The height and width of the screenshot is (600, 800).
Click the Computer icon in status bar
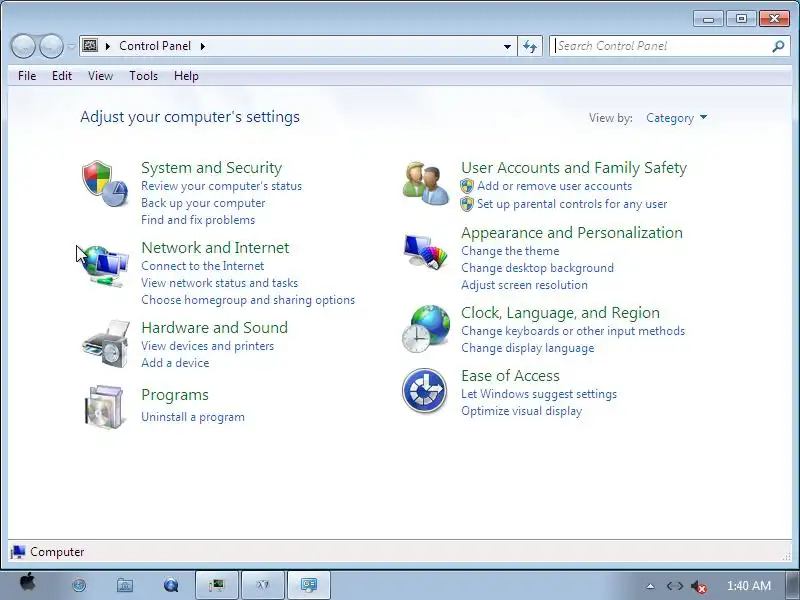[18, 552]
